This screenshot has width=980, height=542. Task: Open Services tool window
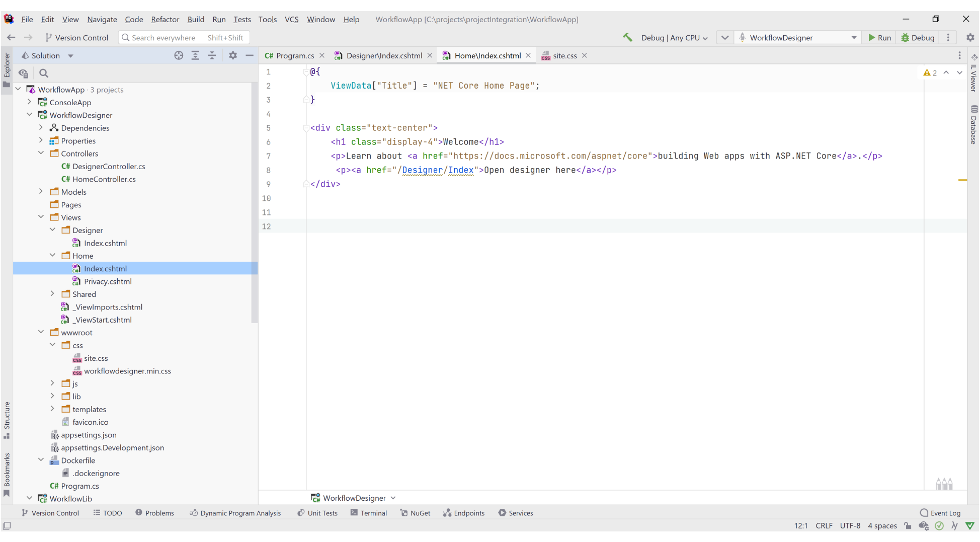(x=516, y=513)
